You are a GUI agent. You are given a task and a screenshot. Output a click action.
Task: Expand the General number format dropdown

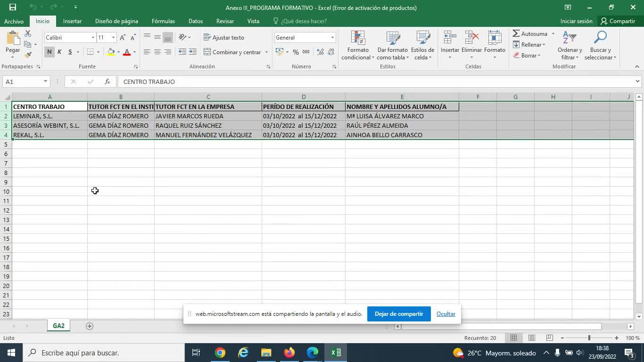[332, 38]
